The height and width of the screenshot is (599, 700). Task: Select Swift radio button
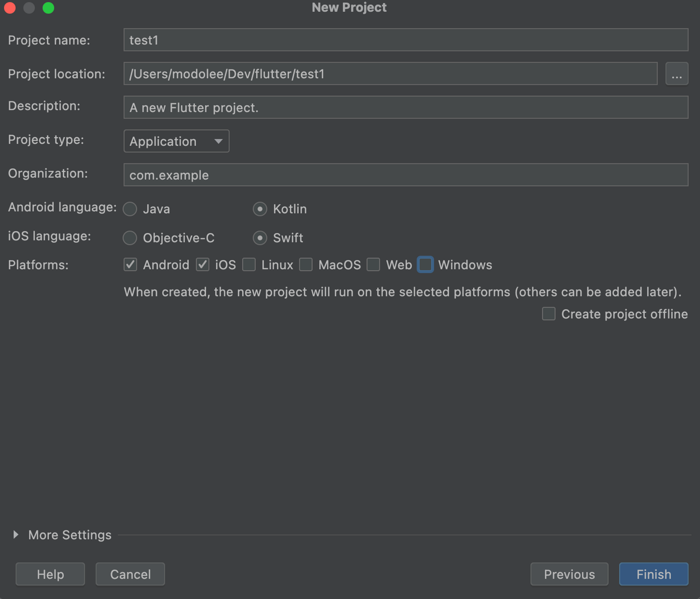click(x=260, y=238)
